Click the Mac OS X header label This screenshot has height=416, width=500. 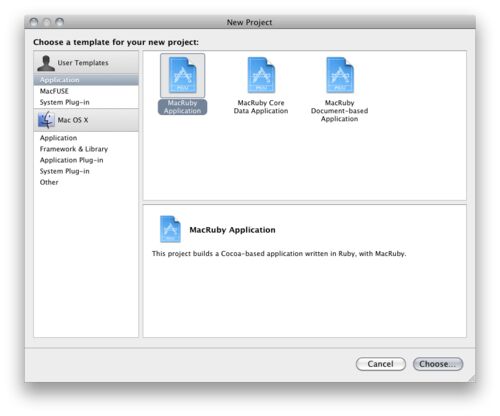coord(73,120)
